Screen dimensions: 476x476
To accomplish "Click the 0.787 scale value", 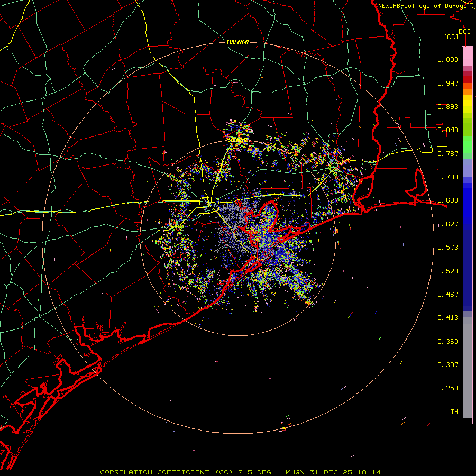I will point(448,153).
